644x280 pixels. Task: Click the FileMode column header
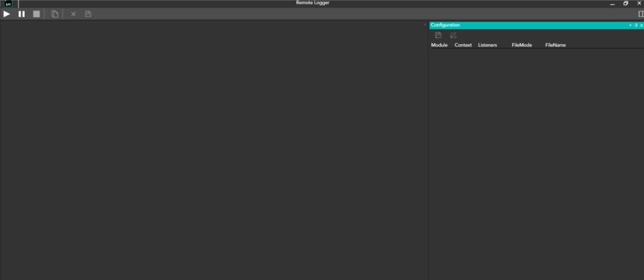(521, 45)
